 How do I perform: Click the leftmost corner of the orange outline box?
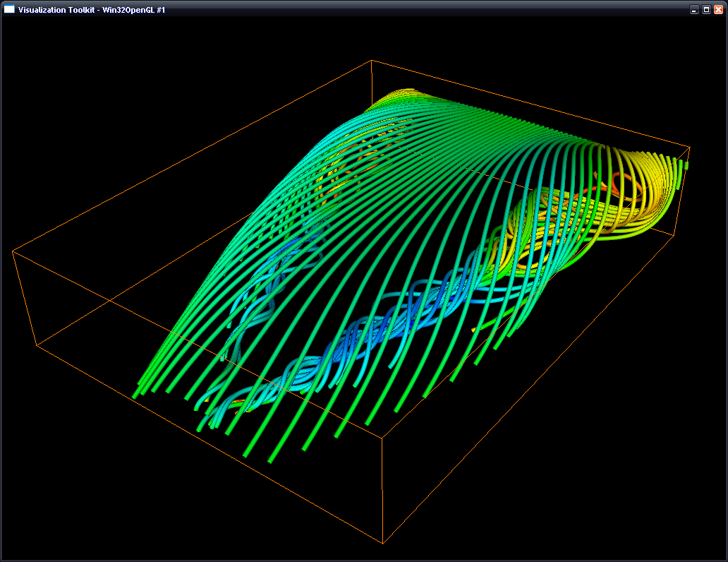click(x=13, y=251)
